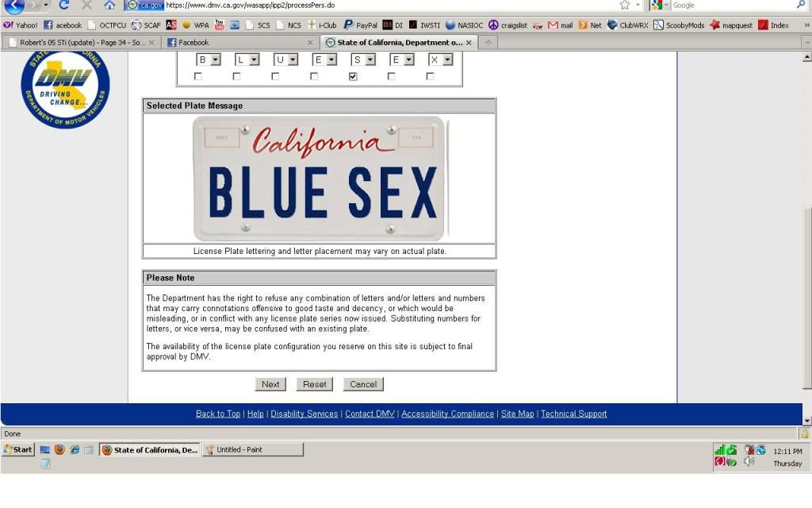The width and height of the screenshot is (812, 508).
Task: Open the Contact DMV link
Action: tap(370, 414)
